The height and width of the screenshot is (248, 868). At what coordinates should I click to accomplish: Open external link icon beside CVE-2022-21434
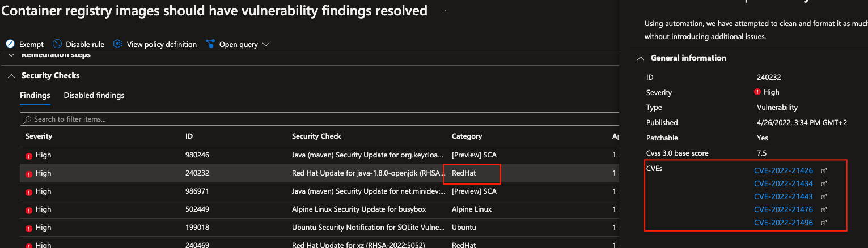pos(824,183)
